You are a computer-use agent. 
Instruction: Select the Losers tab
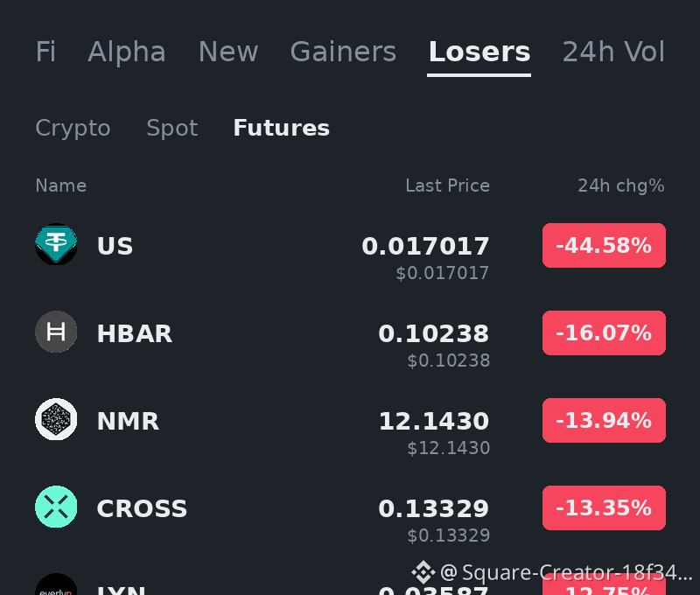point(479,52)
